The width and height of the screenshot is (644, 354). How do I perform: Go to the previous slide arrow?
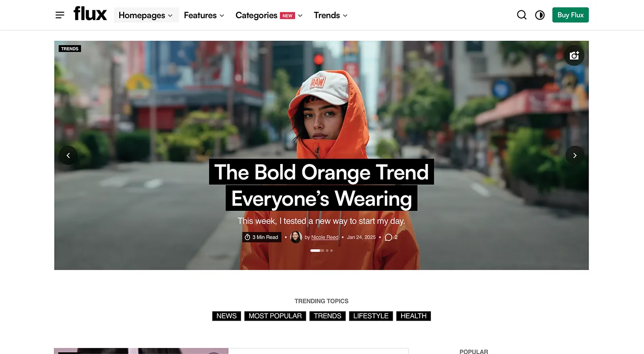pos(68,155)
